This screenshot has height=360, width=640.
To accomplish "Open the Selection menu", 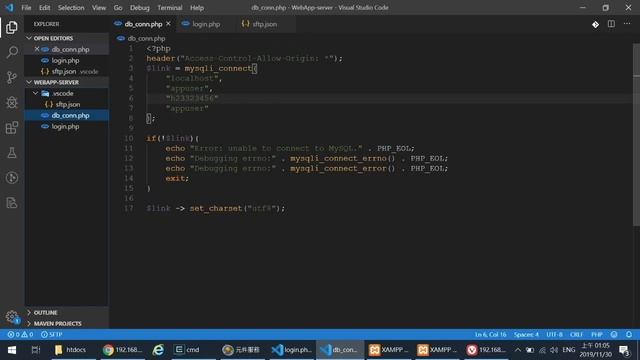I will [x=71, y=7].
